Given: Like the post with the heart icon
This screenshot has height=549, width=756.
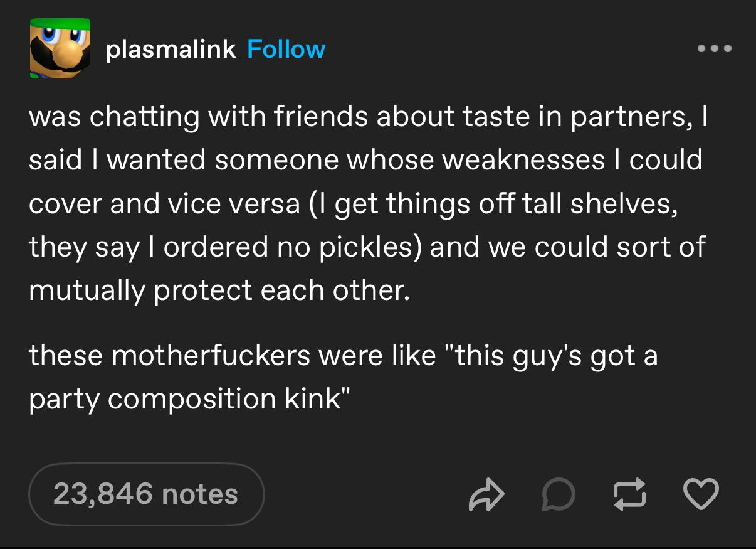Looking at the screenshot, I should (x=700, y=494).
